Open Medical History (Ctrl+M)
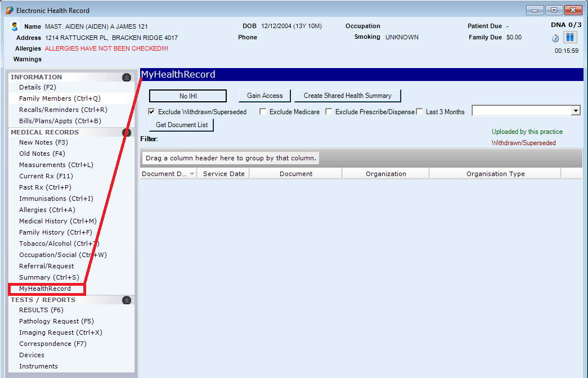This screenshot has width=588, height=378. [58, 221]
